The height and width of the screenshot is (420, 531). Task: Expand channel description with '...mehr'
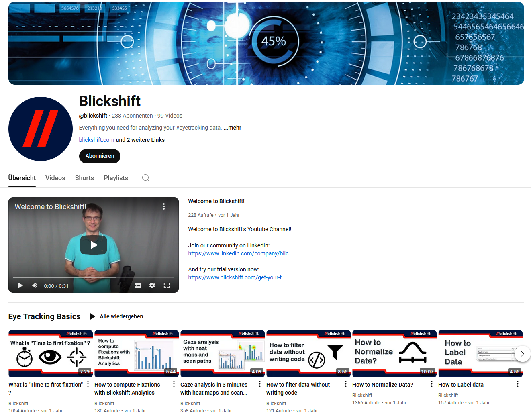(x=232, y=128)
